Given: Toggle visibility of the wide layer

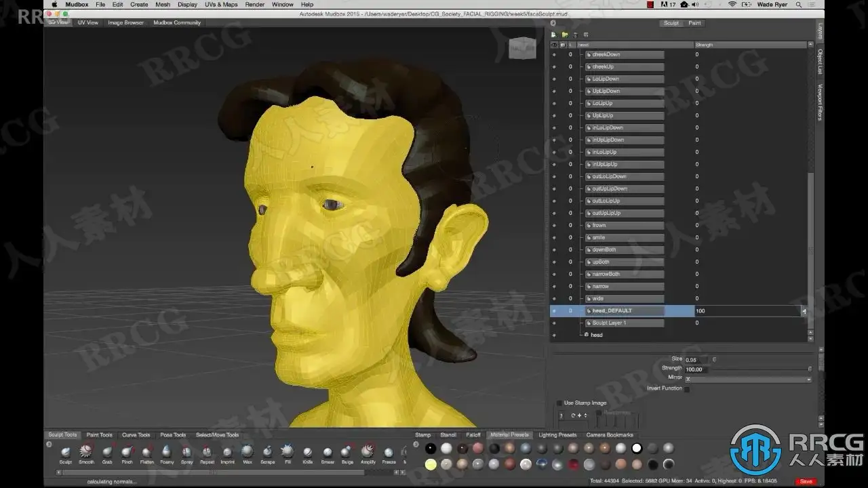Looking at the screenshot, I should (554, 298).
